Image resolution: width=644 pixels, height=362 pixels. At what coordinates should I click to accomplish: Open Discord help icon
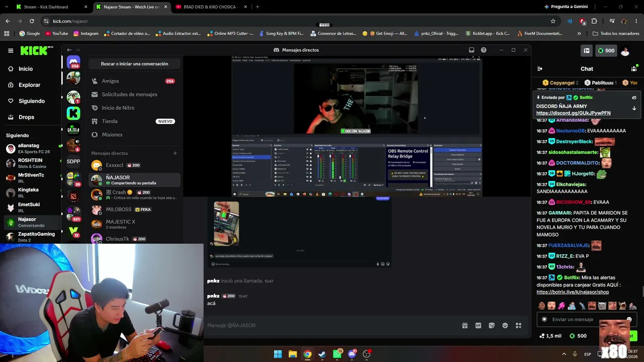484,50
